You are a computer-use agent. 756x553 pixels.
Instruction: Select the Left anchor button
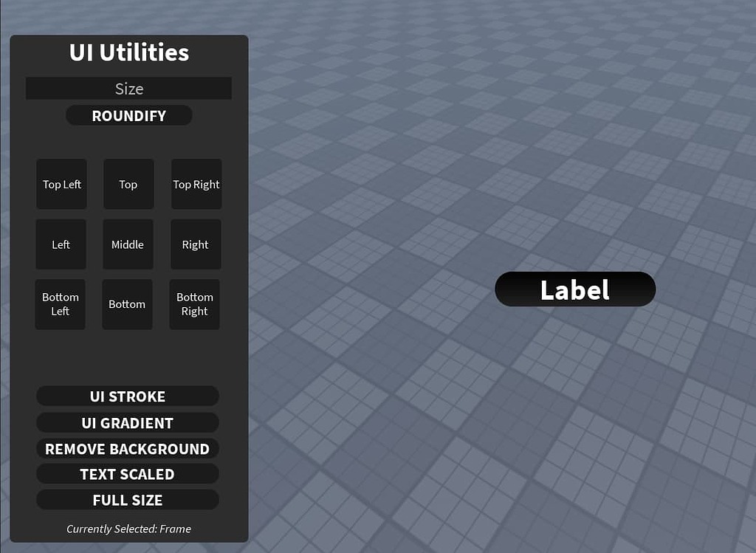pyautogui.click(x=61, y=244)
